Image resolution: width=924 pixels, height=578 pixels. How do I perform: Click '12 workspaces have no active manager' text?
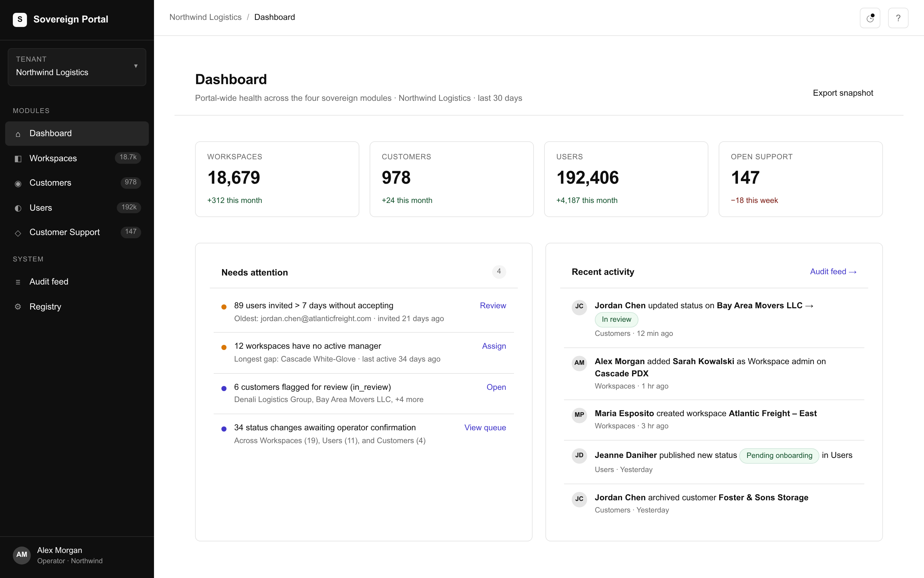point(307,346)
